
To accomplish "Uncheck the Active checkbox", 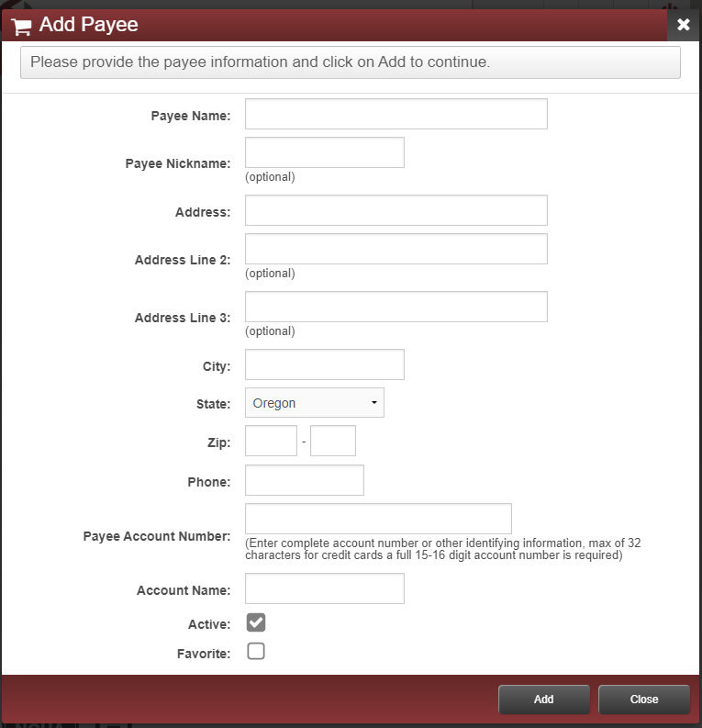I will (x=256, y=623).
